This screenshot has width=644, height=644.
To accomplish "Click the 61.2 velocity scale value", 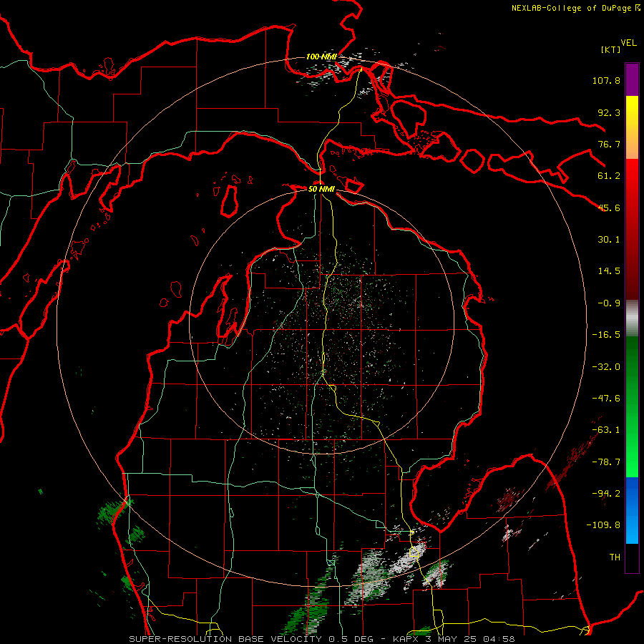I will pos(609,176).
